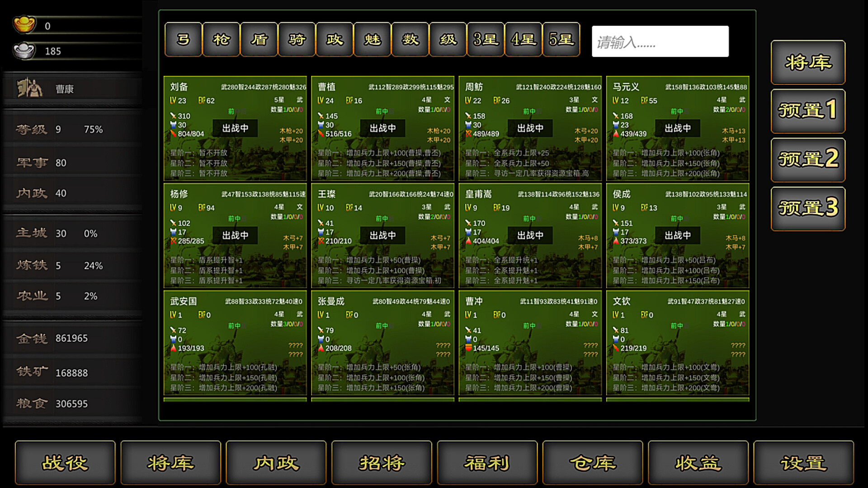Select the 政 politics sort icon
The image size is (868, 488).
point(334,40)
